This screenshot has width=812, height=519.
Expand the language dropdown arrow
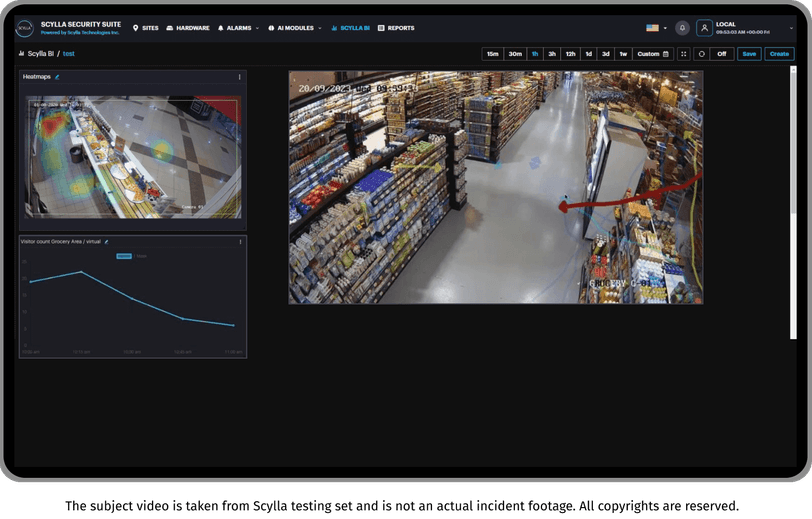(x=665, y=28)
